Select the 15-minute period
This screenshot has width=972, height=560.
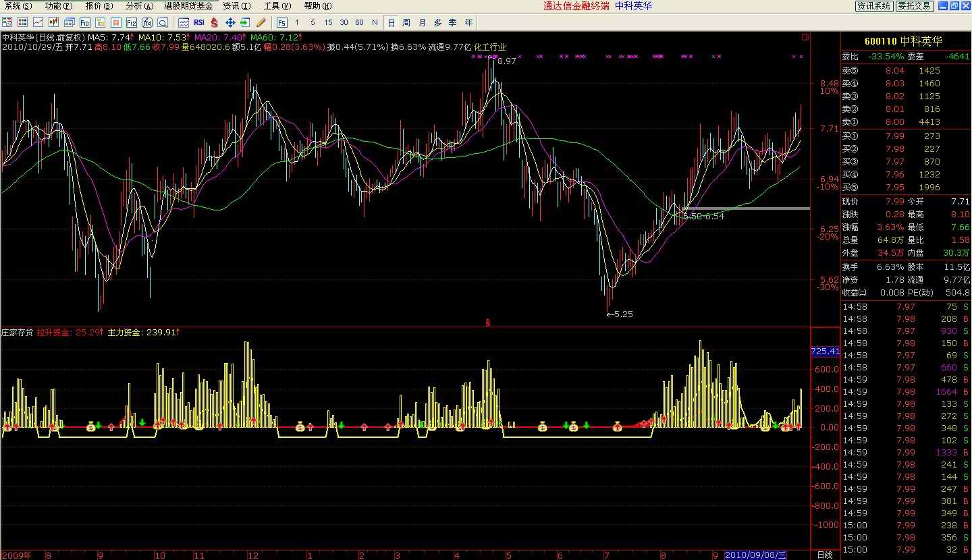point(328,22)
